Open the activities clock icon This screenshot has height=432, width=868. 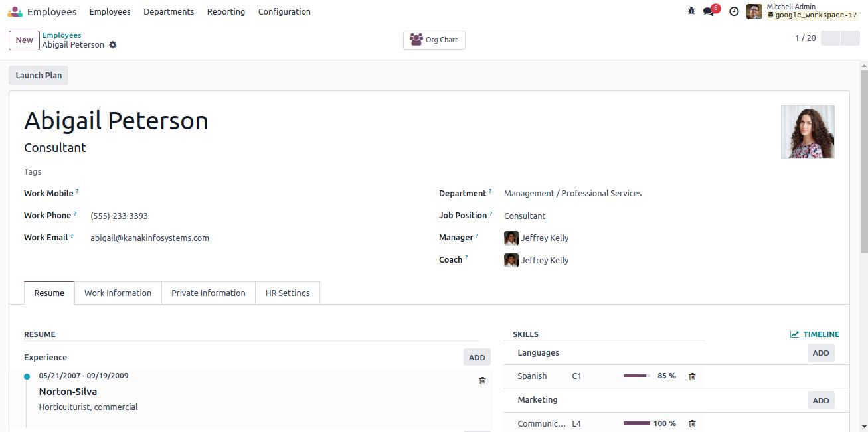(734, 11)
